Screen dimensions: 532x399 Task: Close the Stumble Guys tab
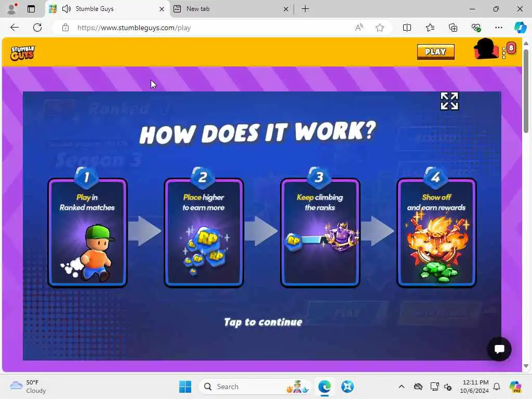(x=162, y=9)
